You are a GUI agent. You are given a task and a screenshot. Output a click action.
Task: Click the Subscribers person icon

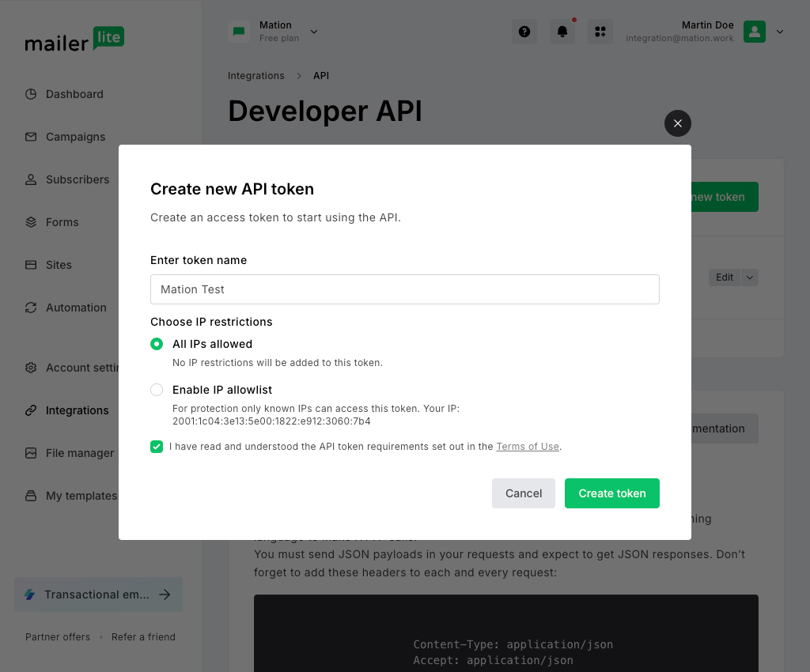(x=31, y=179)
